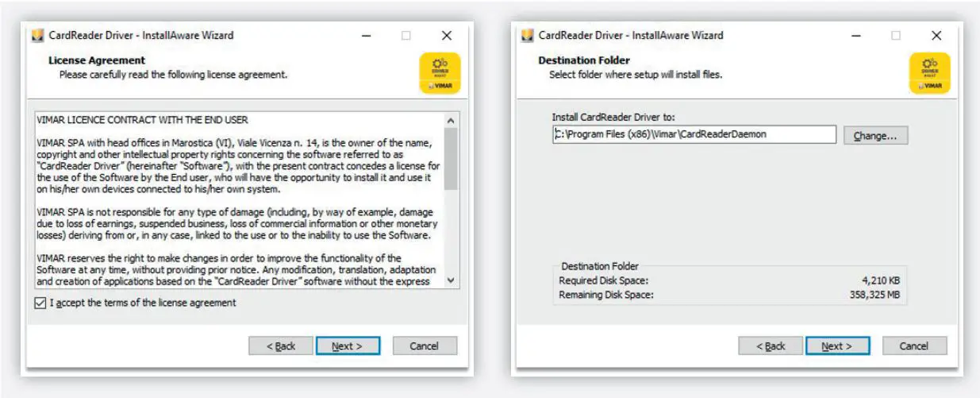The width and height of the screenshot is (980, 398).
Task: Click the Vimar Driver logo in Destination Folder window
Action: (929, 73)
